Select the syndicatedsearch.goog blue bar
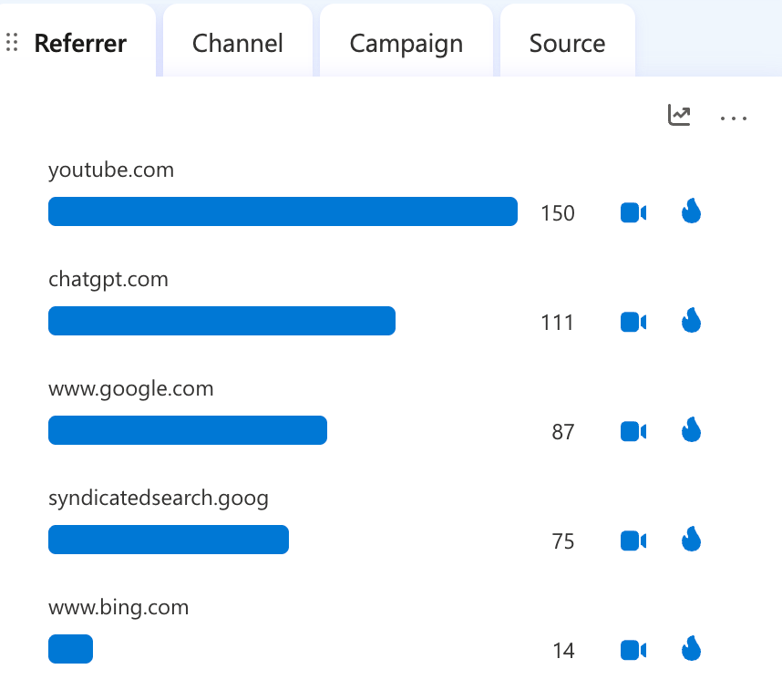 [x=169, y=540]
